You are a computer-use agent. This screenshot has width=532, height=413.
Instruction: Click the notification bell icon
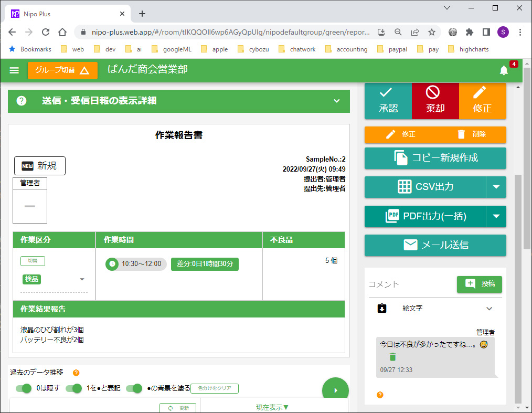(504, 70)
